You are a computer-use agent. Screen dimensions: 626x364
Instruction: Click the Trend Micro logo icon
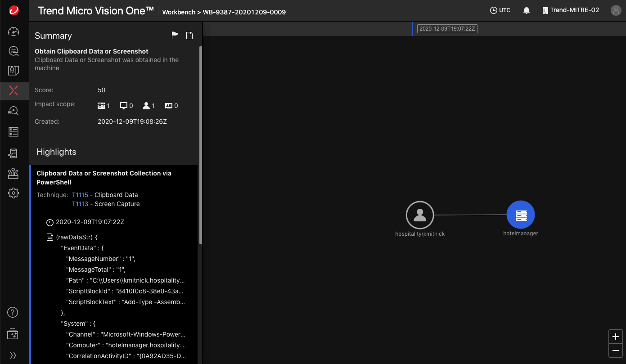(14, 10)
